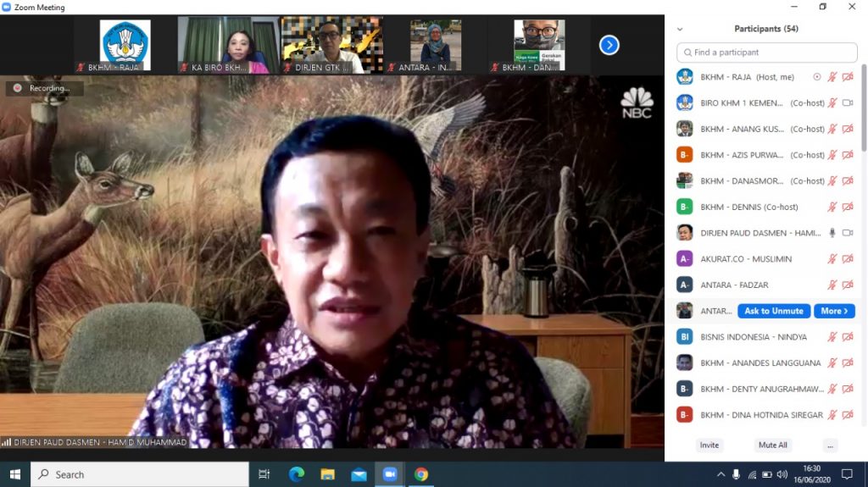Toggle muted mic for BKHM - ANANG KUS

pos(832,130)
